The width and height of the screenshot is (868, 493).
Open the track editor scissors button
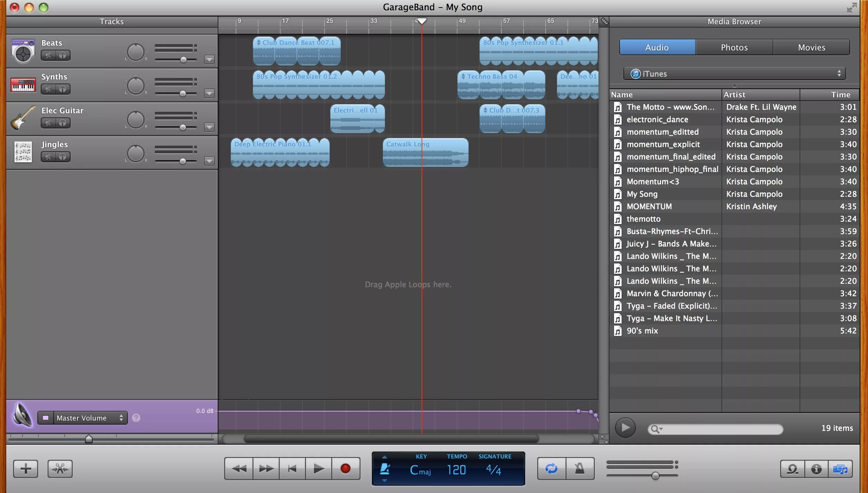(60, 469)
